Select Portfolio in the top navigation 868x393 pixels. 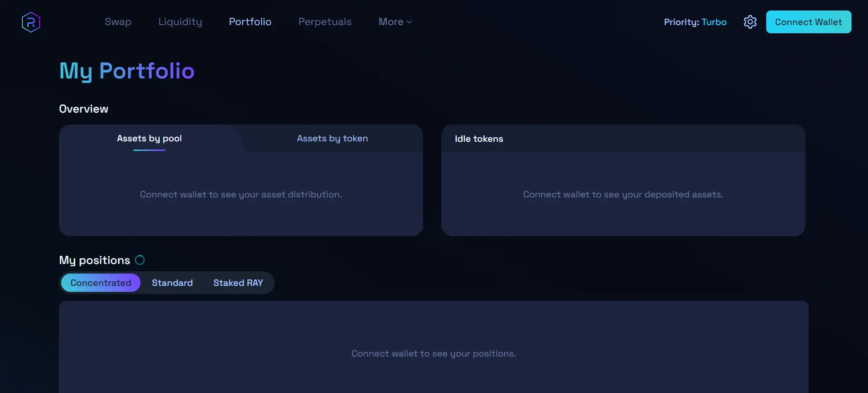[250, 22]
